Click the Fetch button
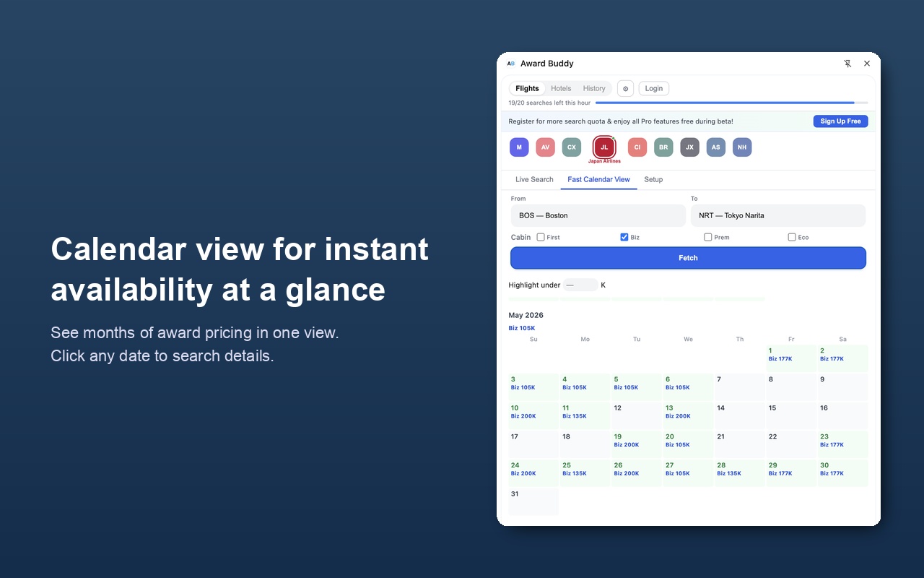Viewport: 924px width, 578px height. [x=688, y=258]
